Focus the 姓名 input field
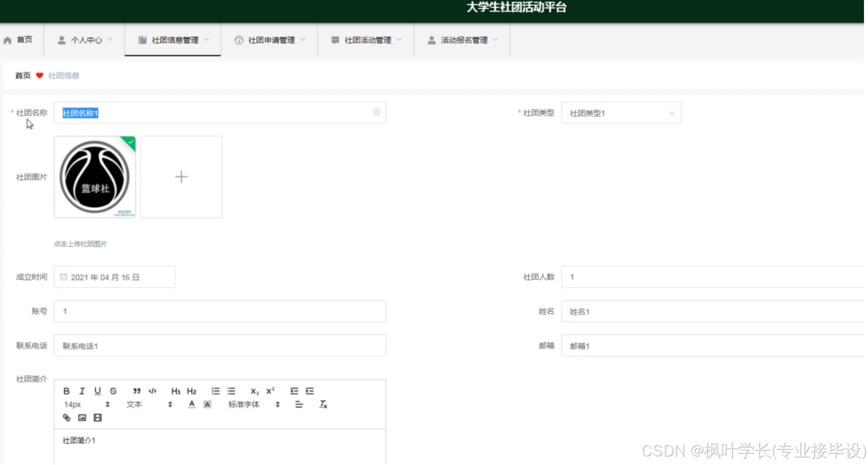 pyautogui.click(x=713, y=311)
